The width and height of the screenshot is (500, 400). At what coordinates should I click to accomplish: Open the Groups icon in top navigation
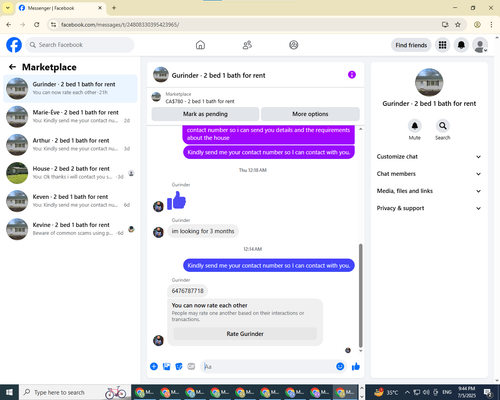(x=294, y=45)
